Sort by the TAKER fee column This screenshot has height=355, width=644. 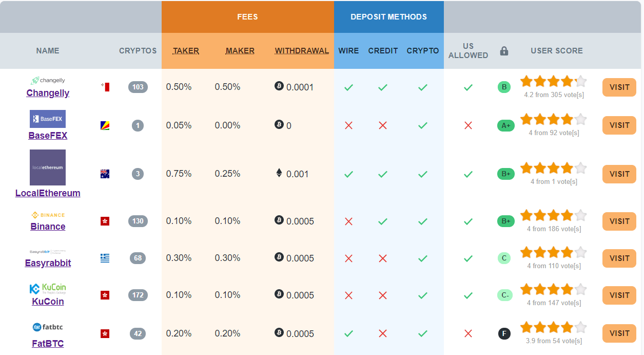point(186,51)
